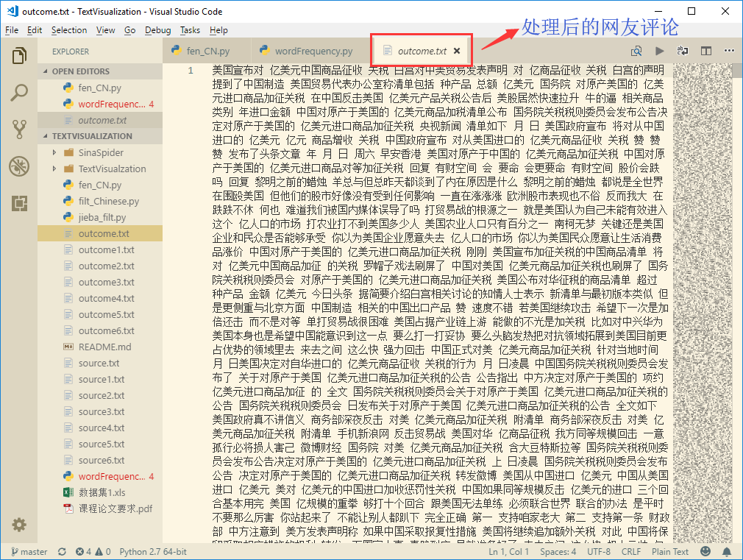Change indentation via Spaces: 4
The height and width of the screenshot is (560, 743).
558,552
